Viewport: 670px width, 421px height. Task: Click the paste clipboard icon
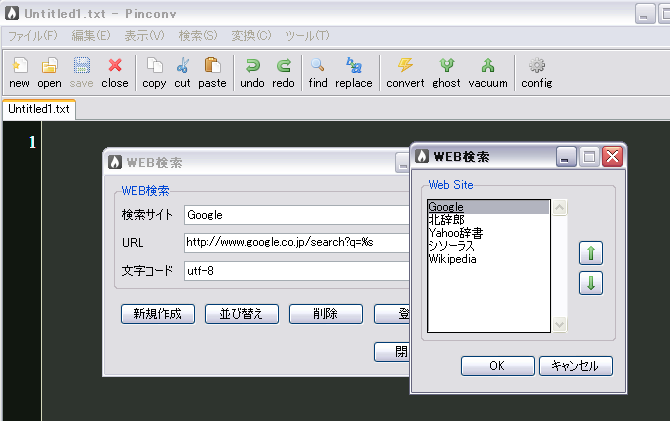212,66
